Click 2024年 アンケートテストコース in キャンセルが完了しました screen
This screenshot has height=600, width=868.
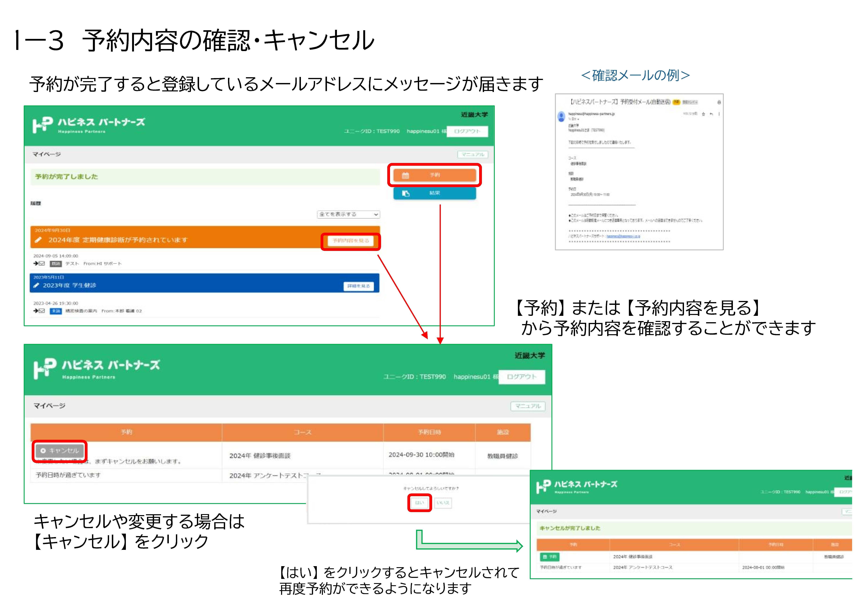tap(643, 568)
